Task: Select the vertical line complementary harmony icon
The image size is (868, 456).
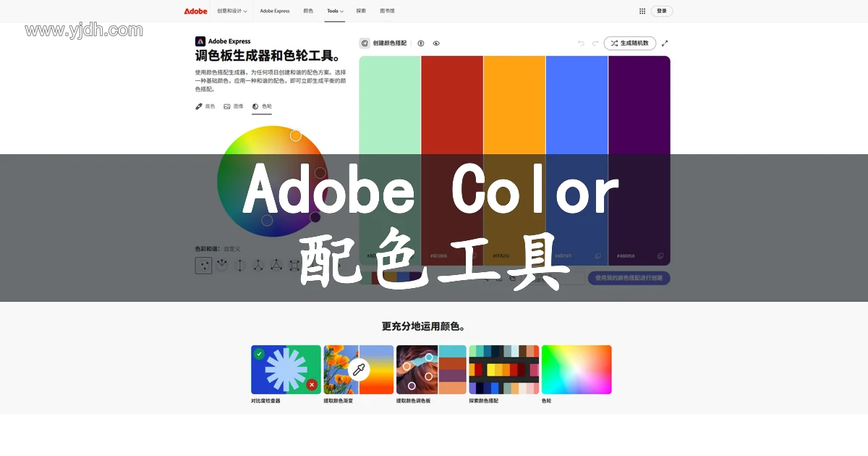Action: tap(239, 266)
